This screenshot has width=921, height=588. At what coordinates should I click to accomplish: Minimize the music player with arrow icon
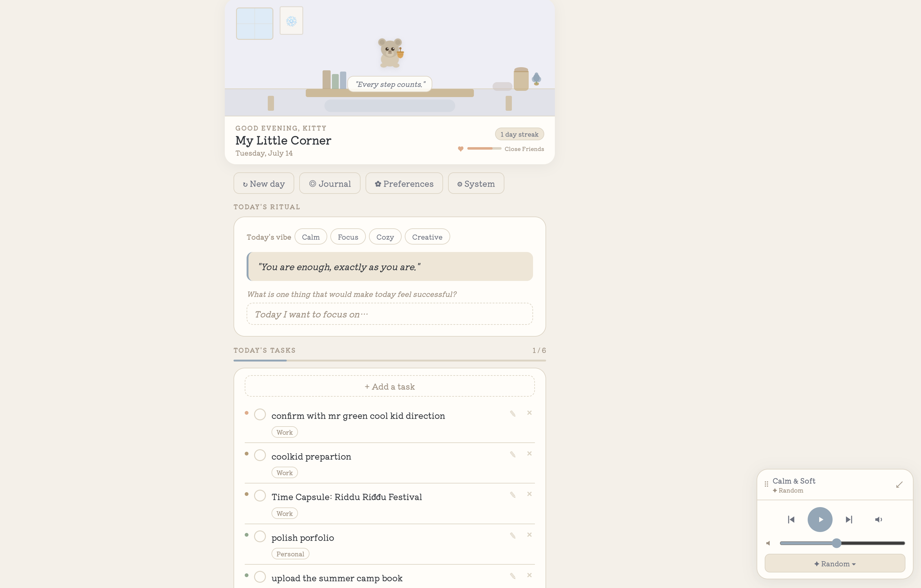tap(899, 485)
